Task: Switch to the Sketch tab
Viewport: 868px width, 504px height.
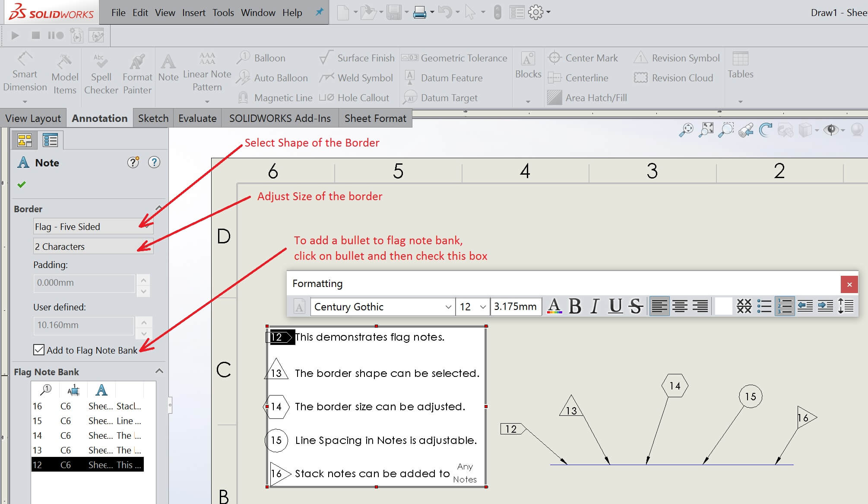Action: click(x=153, y=118)
